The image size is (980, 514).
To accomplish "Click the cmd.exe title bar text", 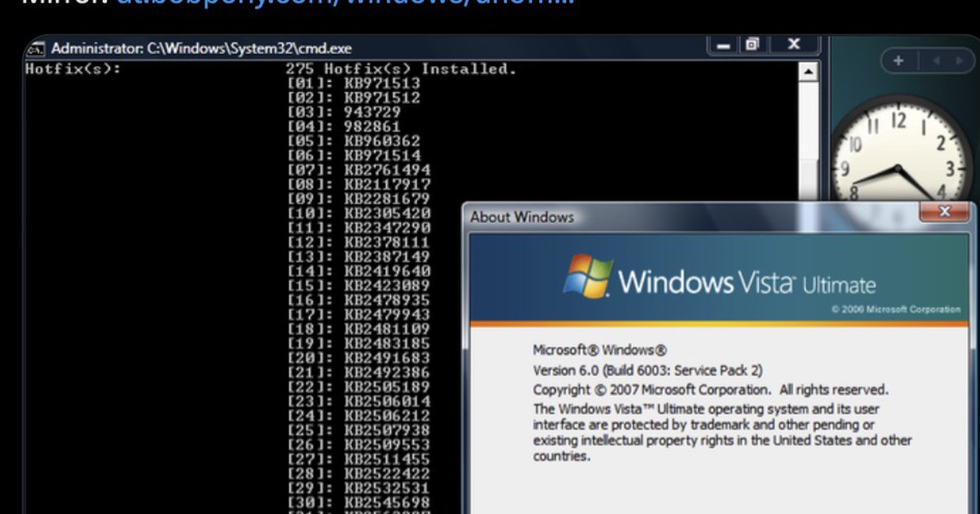I will click(x=202, y=49).
